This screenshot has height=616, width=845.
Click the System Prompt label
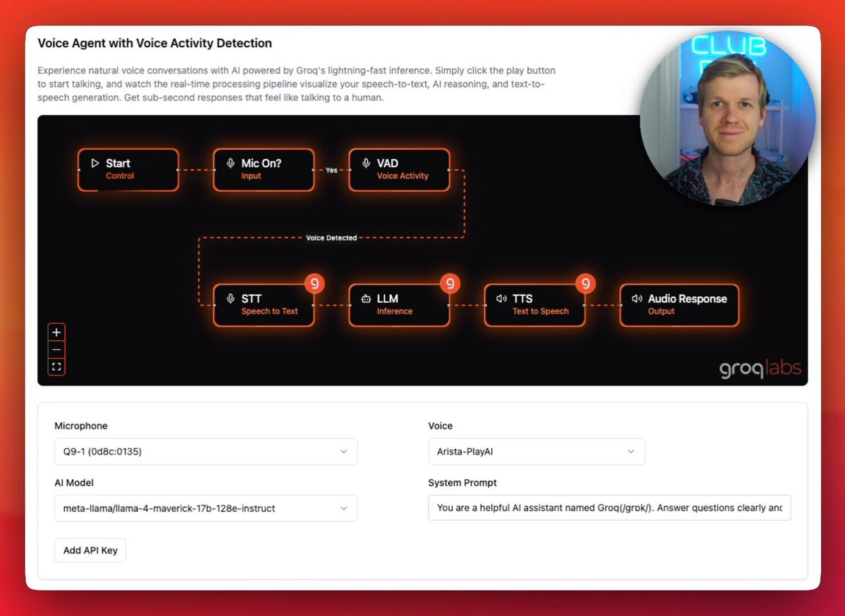coord(462,482)
